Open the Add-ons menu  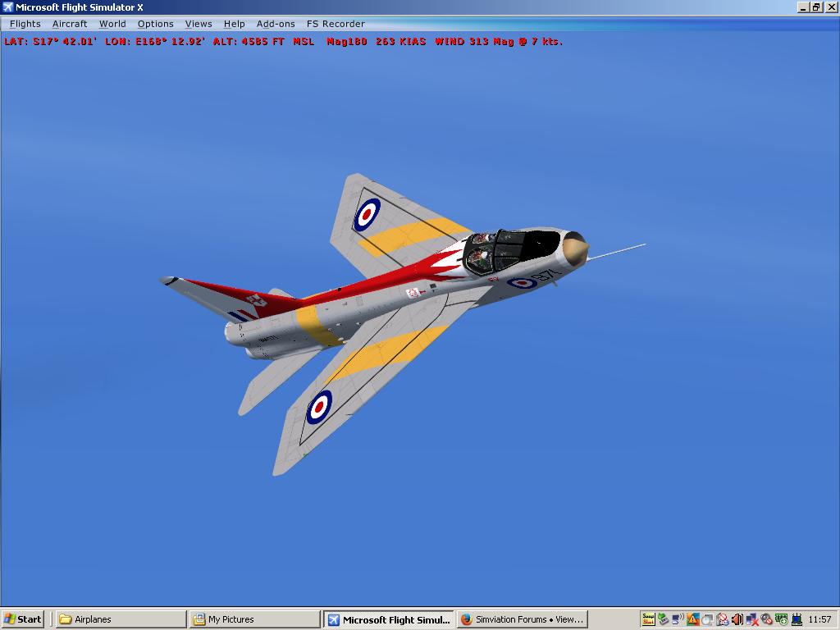[x=276, y=24]
